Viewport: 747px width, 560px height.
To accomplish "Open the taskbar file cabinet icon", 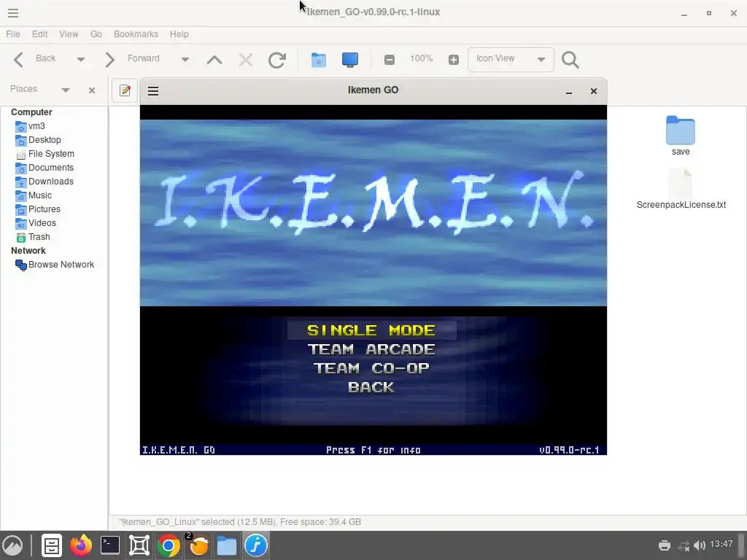I will [52, 545].
